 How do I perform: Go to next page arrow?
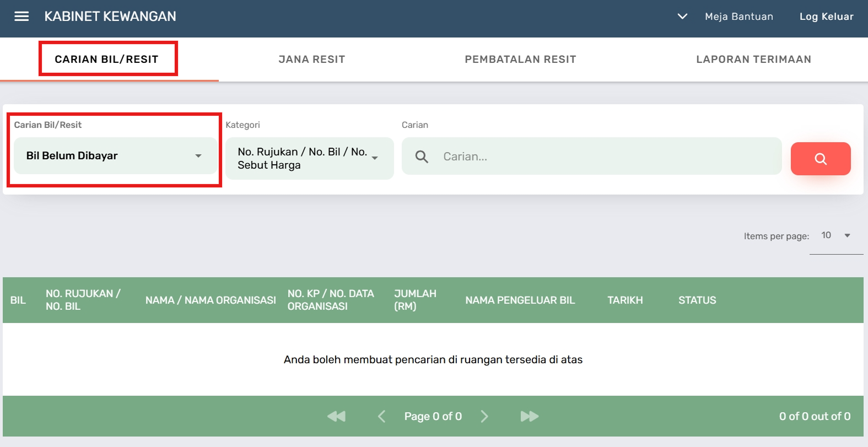click(x=484, y=416)
